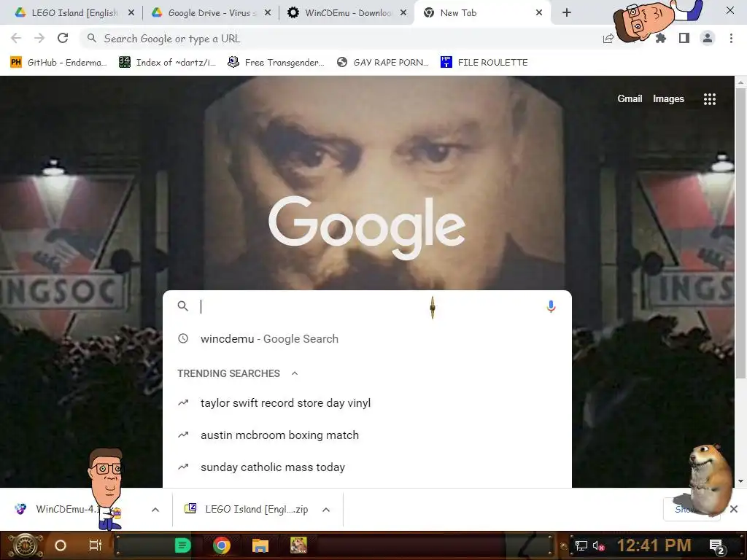Collapse the Trending Searches section
This screenshot has width=747, height=560.
coord(295,373)
